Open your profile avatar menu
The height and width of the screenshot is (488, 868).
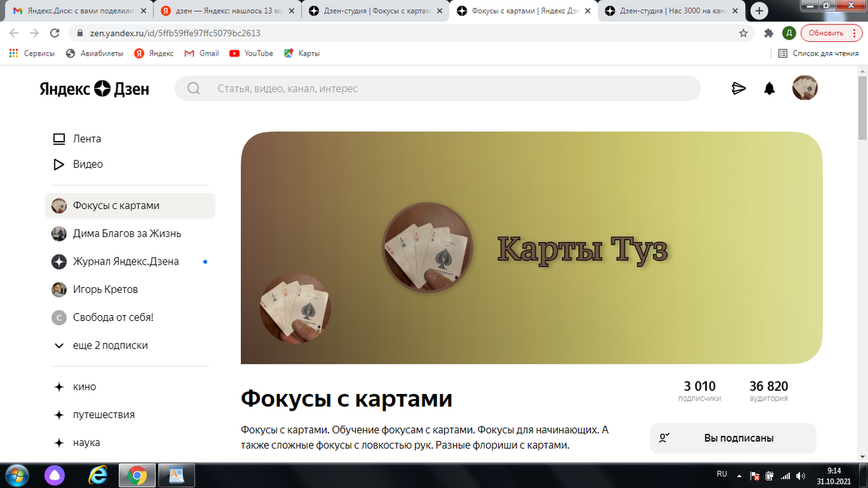(x=804, y=87)
